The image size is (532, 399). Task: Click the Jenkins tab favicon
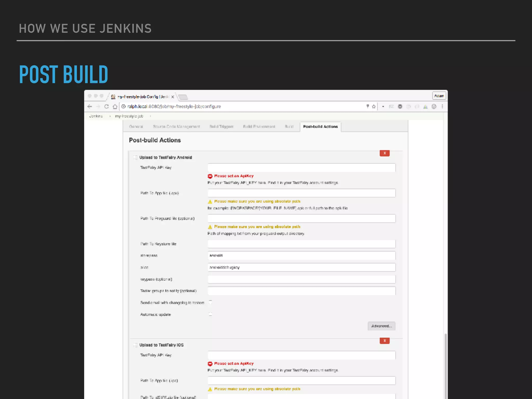113,97
